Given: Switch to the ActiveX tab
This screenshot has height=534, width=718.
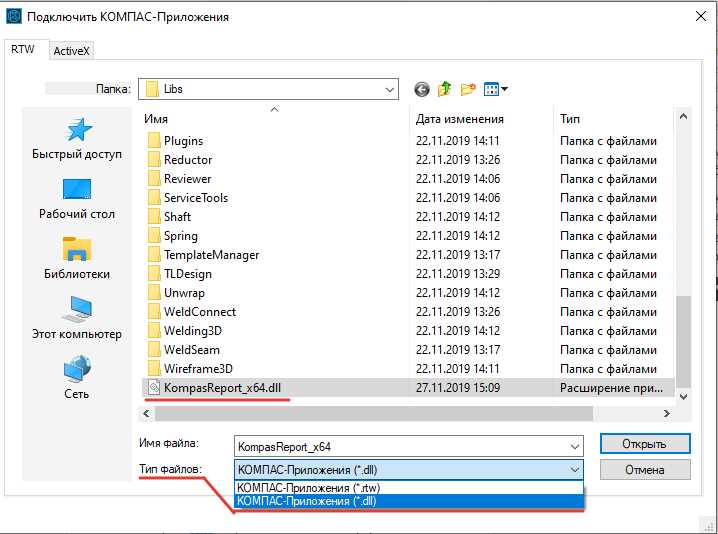Looking at the screenshot, I should tap(71, 51).
